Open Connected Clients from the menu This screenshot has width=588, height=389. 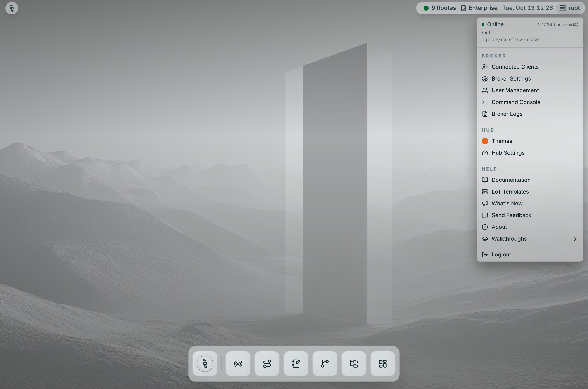(530, 67)
